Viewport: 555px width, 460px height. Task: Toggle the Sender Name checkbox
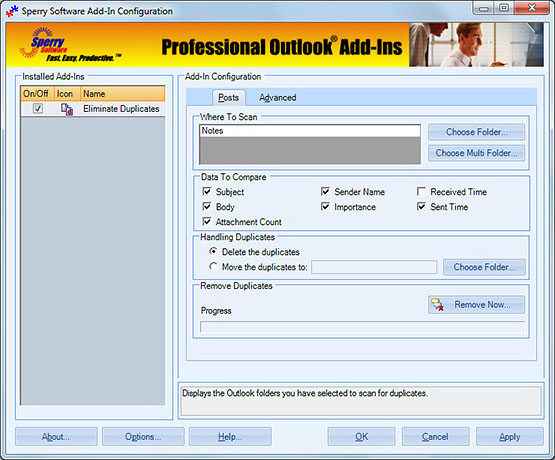click(325, 191)
